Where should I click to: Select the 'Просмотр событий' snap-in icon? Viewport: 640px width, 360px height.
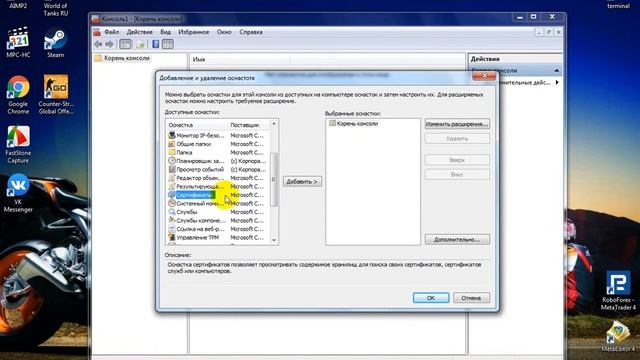coord(172,169)
